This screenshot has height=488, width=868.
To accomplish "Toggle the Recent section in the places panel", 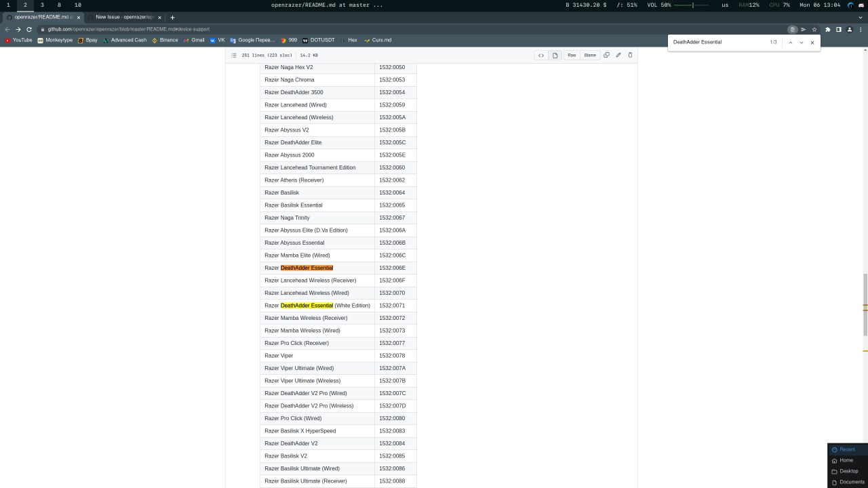I will pos(846,449).
